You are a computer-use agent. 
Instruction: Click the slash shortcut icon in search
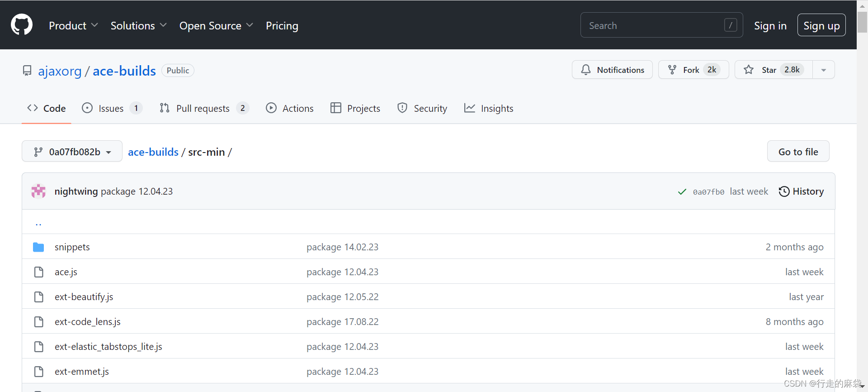[731, 25]
